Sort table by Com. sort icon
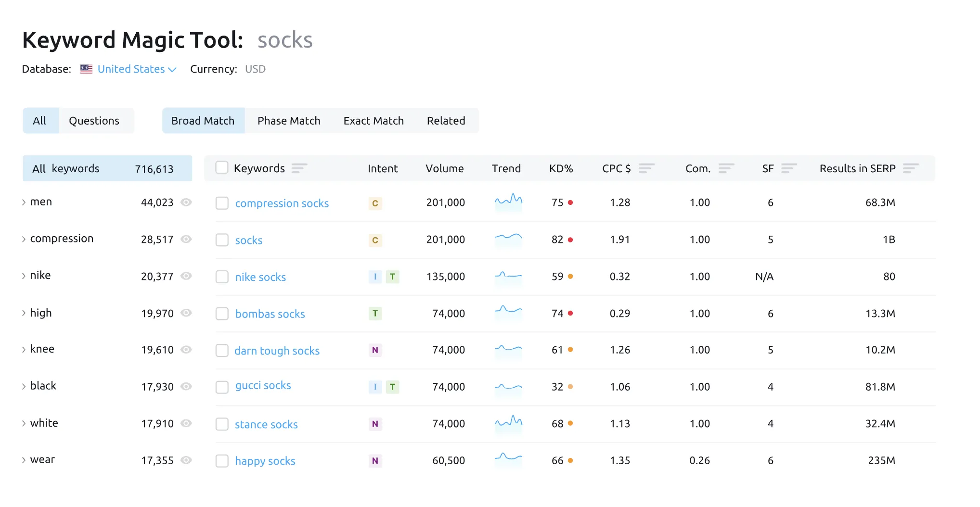Image resolution: width=980 pixels, height=507 pixels. [726, 168]
